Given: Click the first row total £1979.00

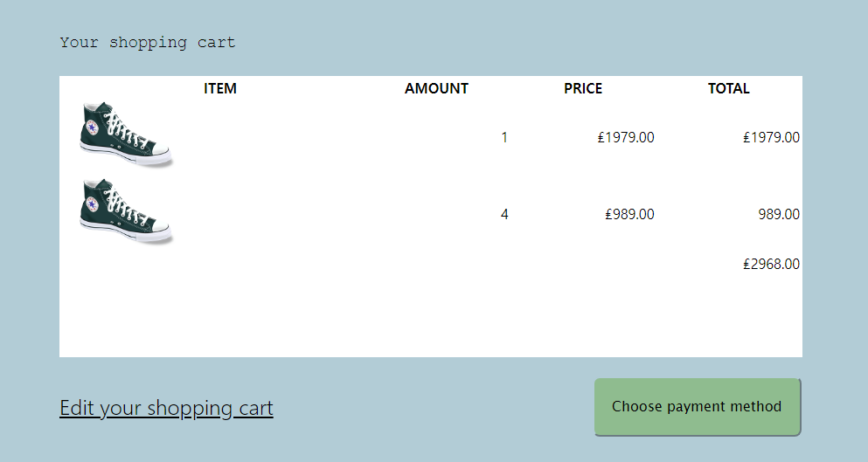Looking at the screenshot, I should 771,137.
